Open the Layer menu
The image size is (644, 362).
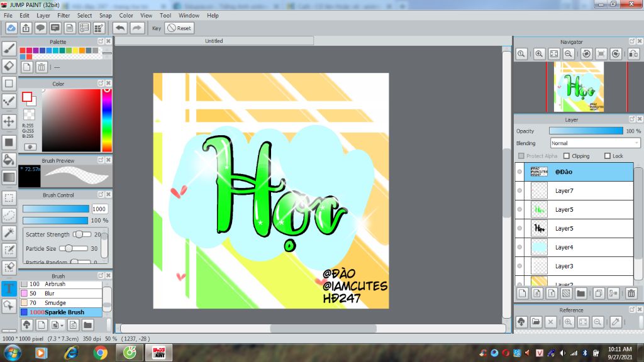(43, 15)
